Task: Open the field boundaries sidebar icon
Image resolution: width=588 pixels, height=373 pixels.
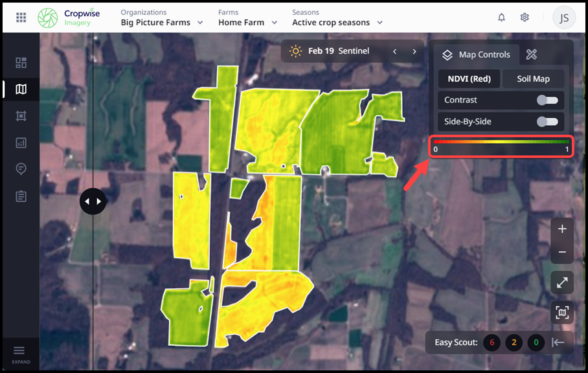Action: (21, 116)
